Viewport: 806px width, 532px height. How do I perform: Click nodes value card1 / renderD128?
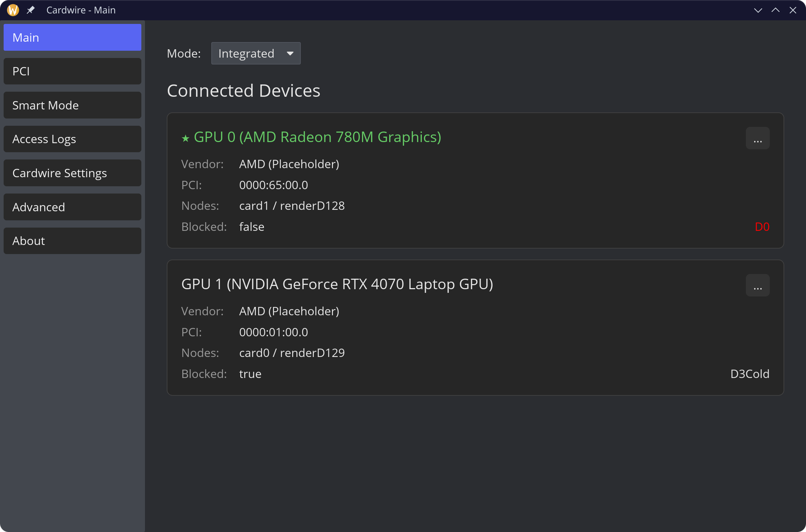coord(292,206)
